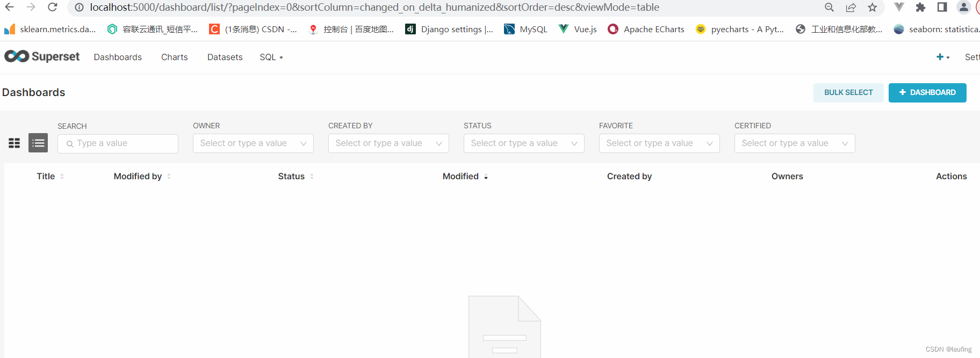Click the Superset logo
980x358 pixels.
tap(42, 56)
